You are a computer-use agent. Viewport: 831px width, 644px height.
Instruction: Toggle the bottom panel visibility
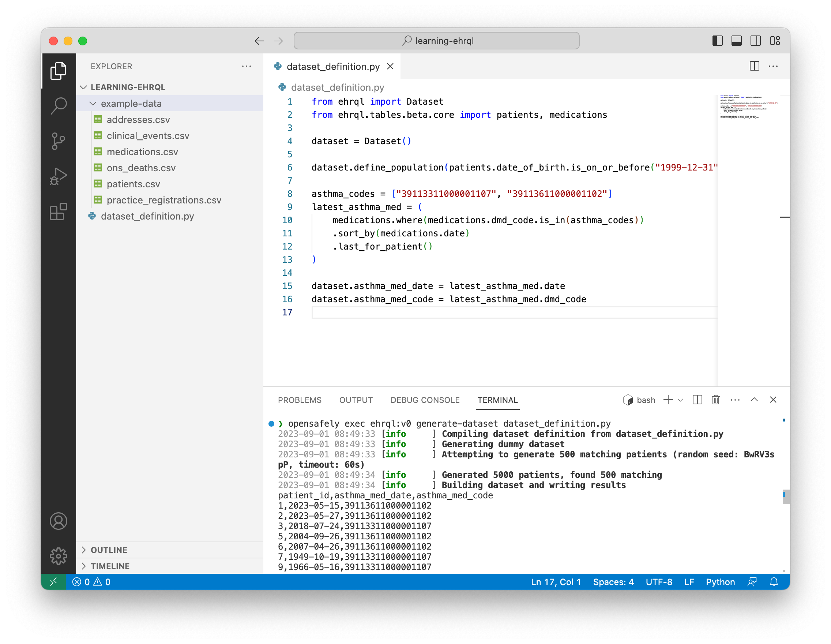[x=736, y=41]
